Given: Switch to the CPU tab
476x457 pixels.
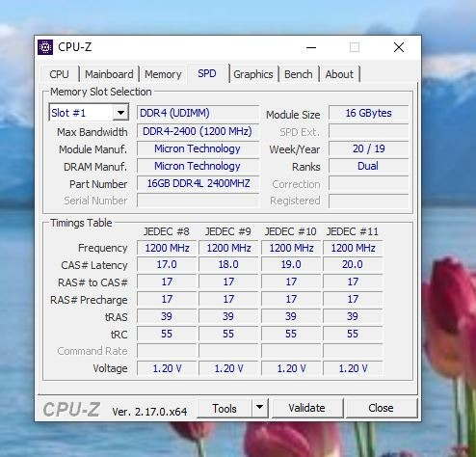Looking at the screenshot, I should [59, 74].
